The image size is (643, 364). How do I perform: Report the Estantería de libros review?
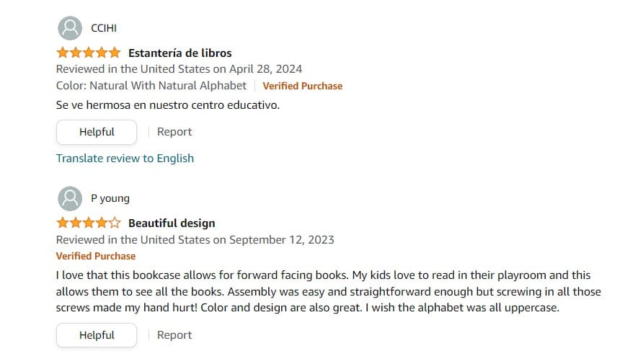click(x=174, y=132)
